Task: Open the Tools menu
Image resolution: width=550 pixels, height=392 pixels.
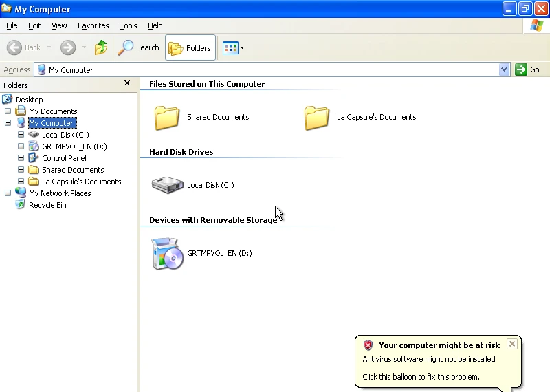Action: coord(129,25)
